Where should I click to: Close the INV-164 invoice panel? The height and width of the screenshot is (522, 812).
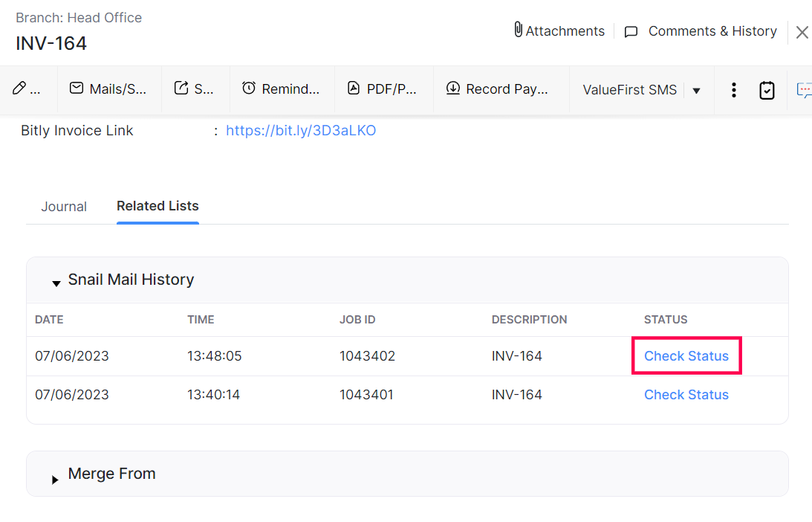[802, 32]
